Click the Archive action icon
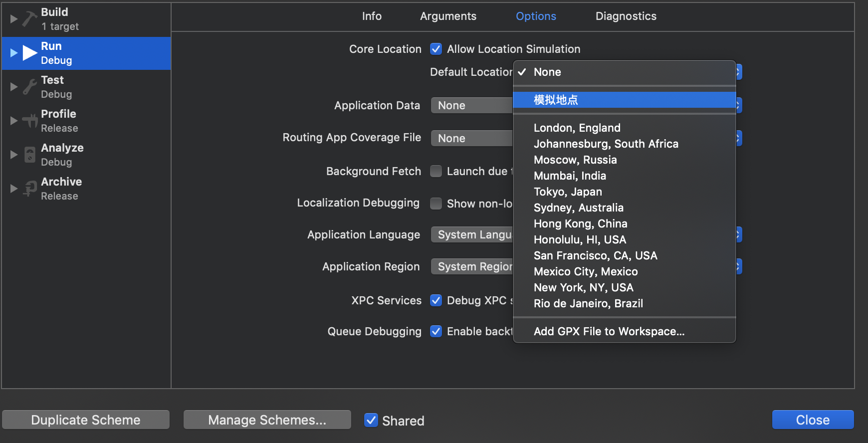868x443 pixels. pos(30,189)
